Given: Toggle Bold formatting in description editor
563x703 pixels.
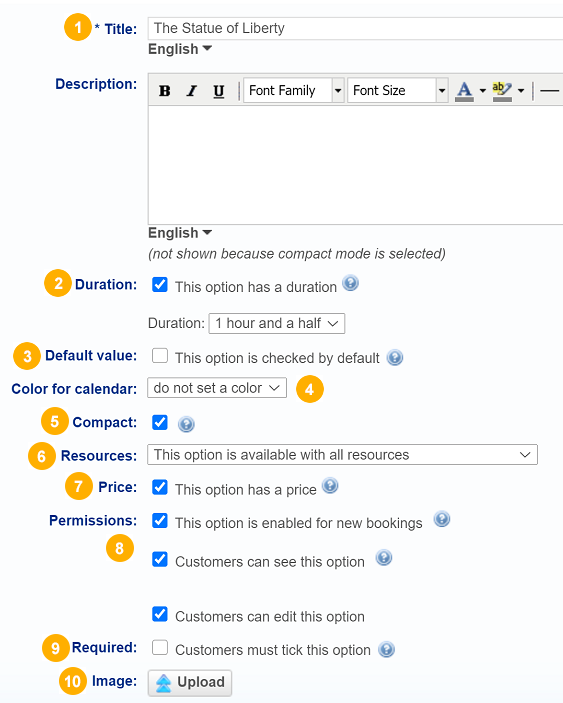Looking at the screenshot, I should pyautogui.click(x=165, y=91).
